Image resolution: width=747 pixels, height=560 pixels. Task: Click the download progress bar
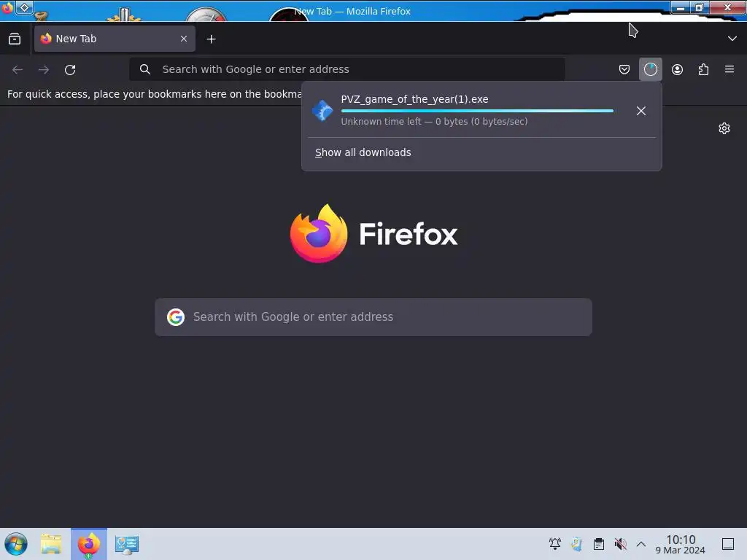pyautogui.click(x=477, y=111)
